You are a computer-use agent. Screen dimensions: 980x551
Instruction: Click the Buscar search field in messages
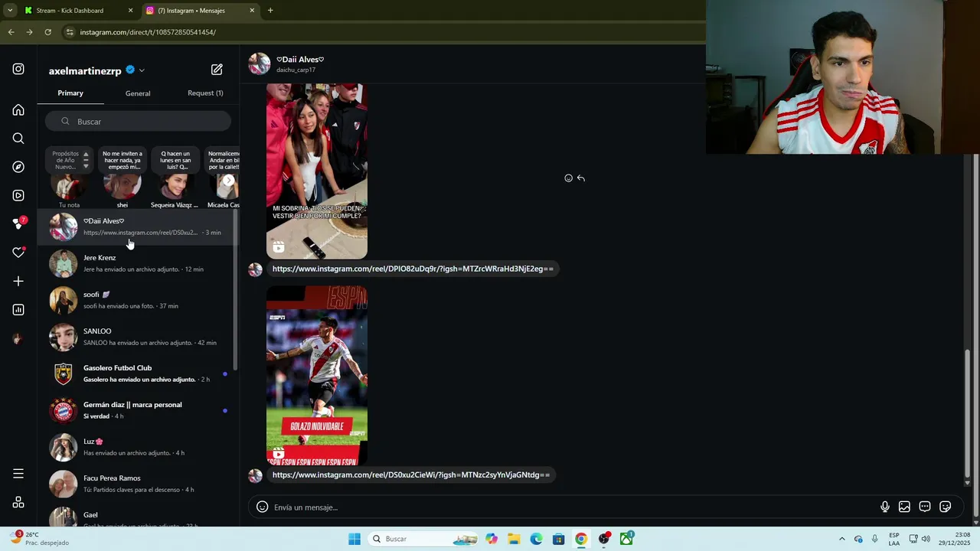click(138, 122)
